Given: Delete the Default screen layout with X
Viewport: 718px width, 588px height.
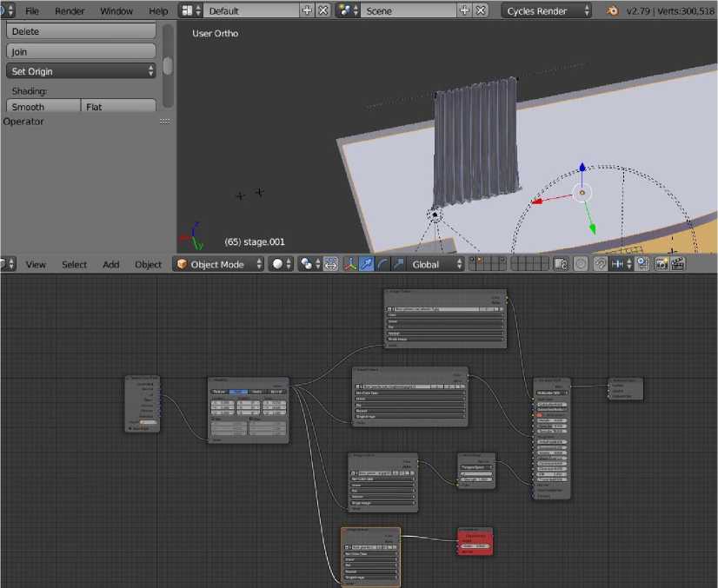Looking at the screenshot, I should click(322, 11).
